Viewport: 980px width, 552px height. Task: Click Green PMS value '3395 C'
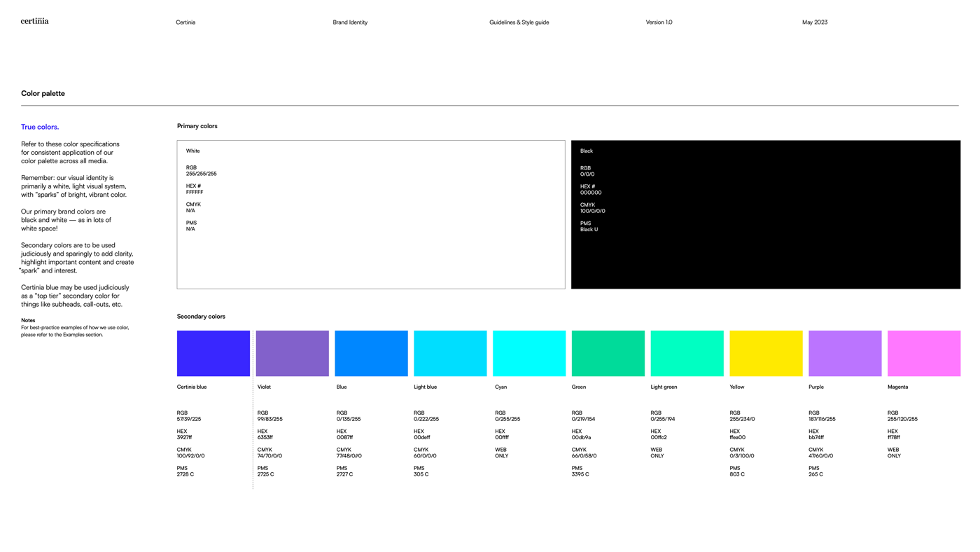click(580, 474)
